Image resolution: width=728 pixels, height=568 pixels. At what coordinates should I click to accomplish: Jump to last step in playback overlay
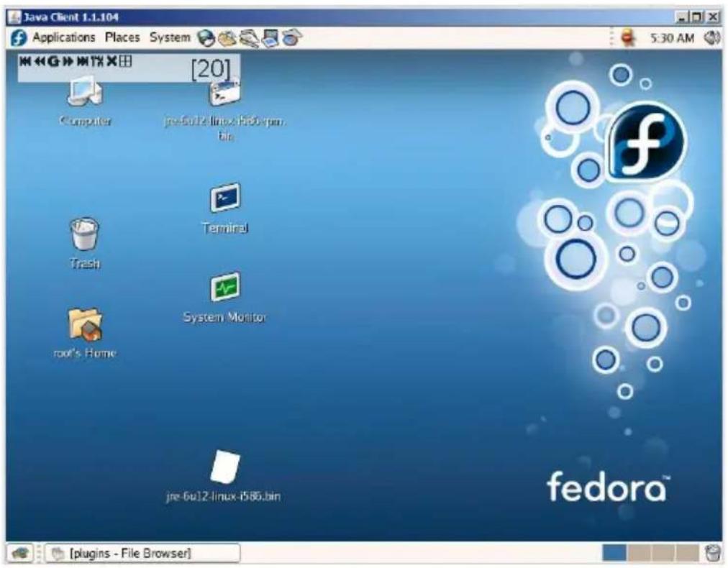click(x=83, y=61)
